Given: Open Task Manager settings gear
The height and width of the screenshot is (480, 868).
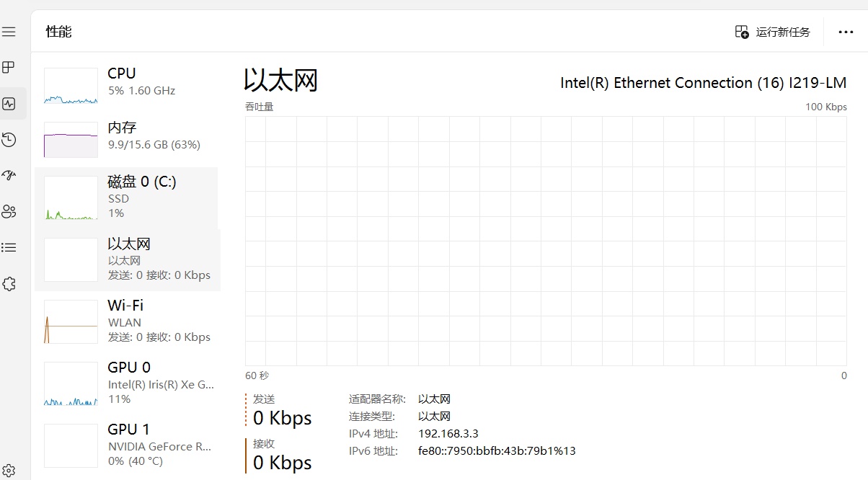Looking at the screenshot, I should point(9,471).
